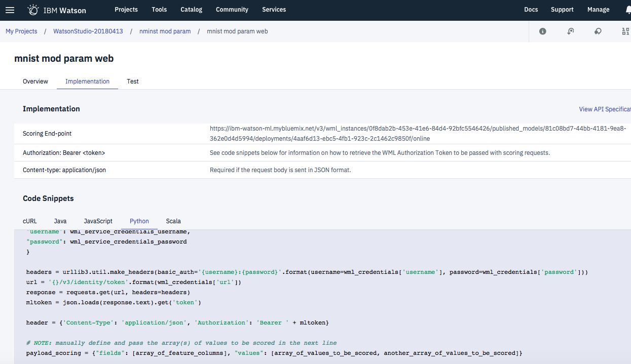Click the Code Snippets heading
This screenshot has height=364, width=631.
[48, 198]
